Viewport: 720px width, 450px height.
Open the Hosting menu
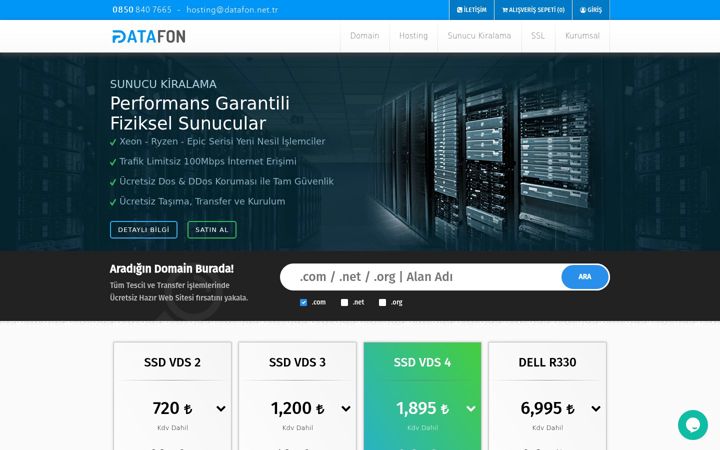[413, 36]
